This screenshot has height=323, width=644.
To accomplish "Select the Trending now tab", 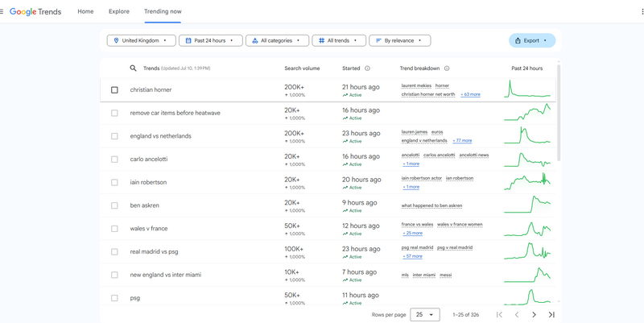I will 163,11.
